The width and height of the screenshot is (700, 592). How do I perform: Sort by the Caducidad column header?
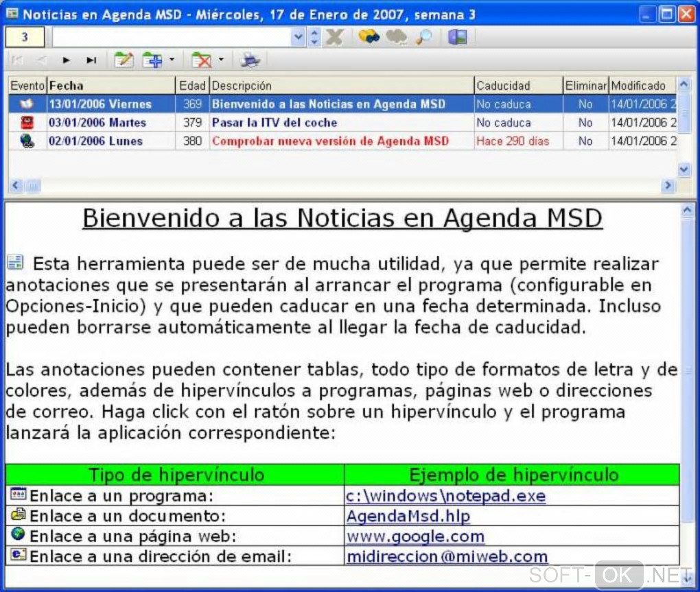click(x=518, y=85)
